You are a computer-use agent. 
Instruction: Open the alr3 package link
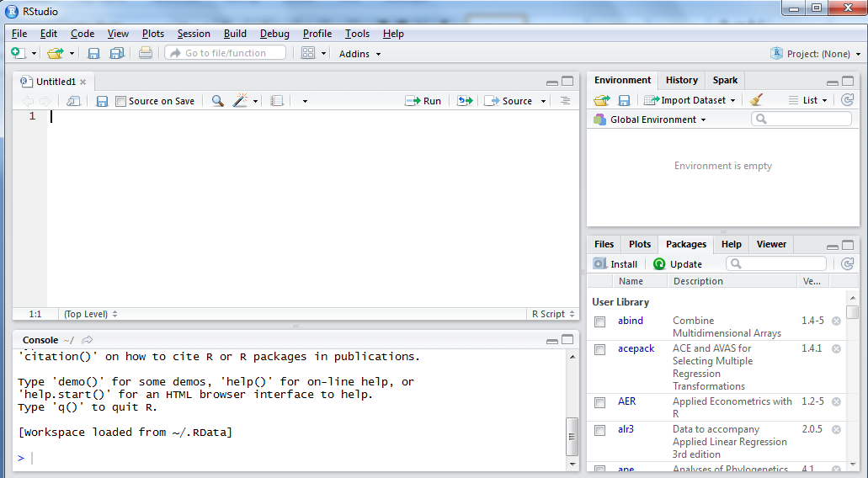[626, 428]
